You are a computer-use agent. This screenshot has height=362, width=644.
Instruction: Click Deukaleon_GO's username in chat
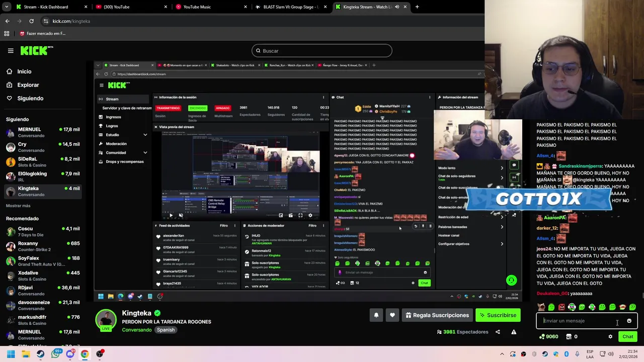coord(552,293)
